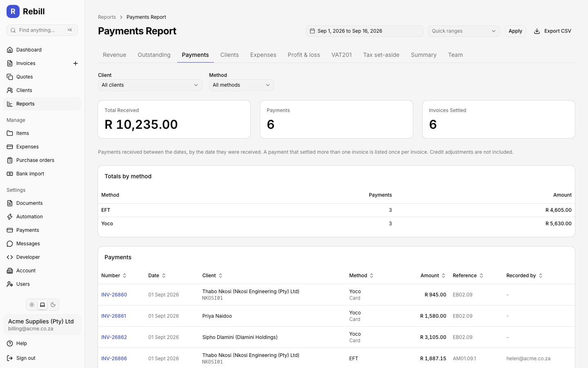Screen dimensions: 588x368
Task: Switch to Expenses report tab
Action: pos(263,55)
